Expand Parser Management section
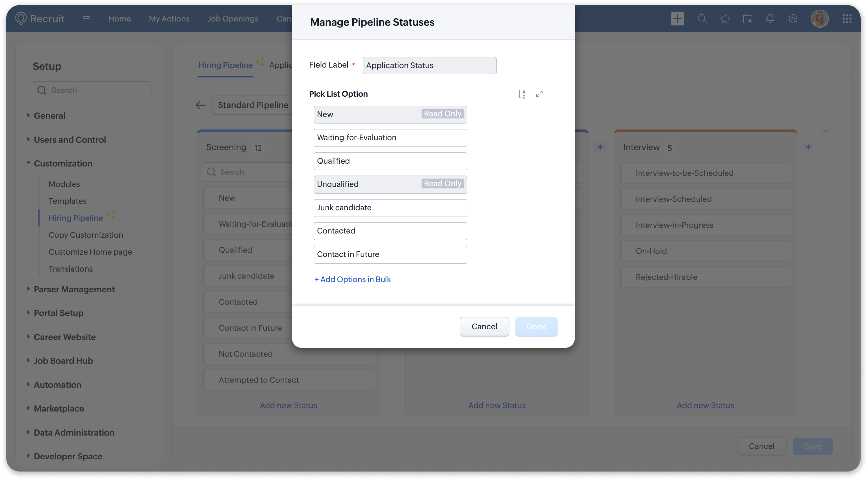Image resolution: width=868 pixels, height=480 pixels. (28, 289)
